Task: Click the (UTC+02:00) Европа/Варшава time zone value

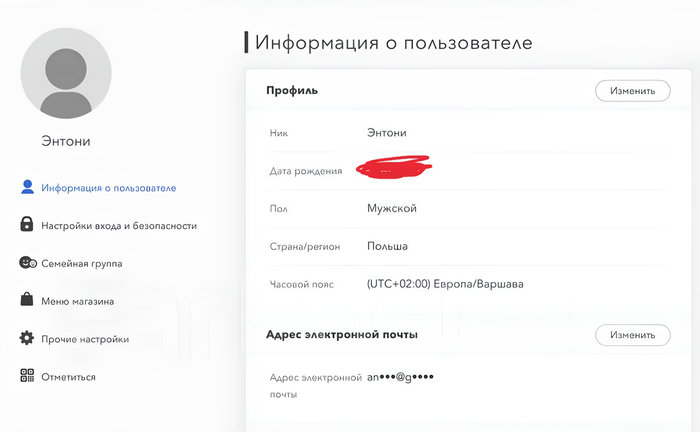Action: tap(445, 284)
